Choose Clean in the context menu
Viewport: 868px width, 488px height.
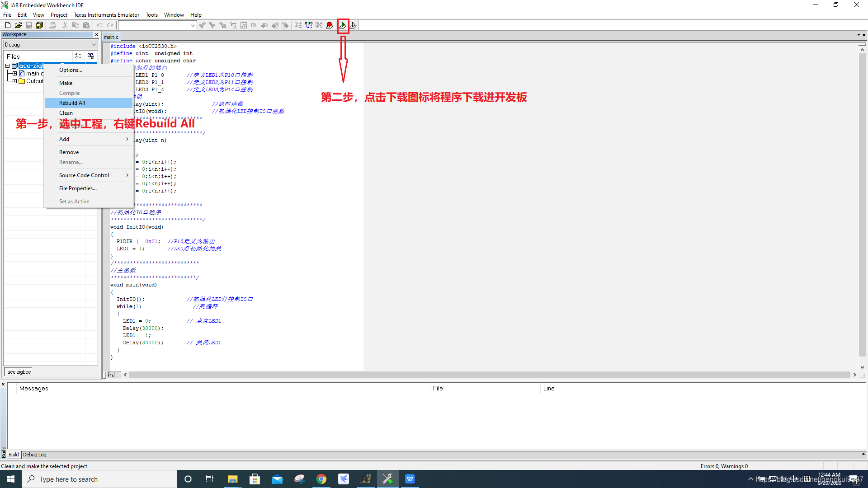click(66, 113)
